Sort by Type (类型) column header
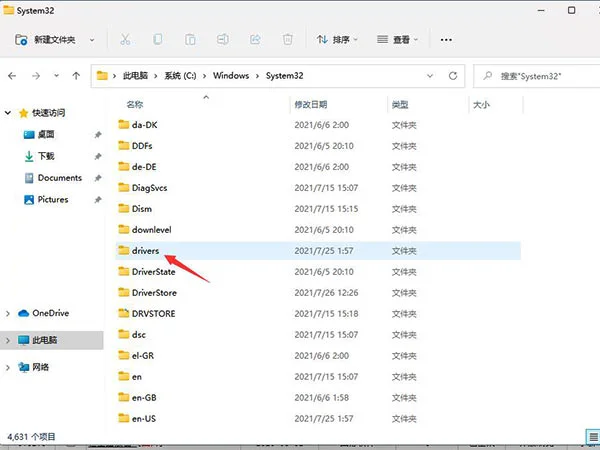 400,104
